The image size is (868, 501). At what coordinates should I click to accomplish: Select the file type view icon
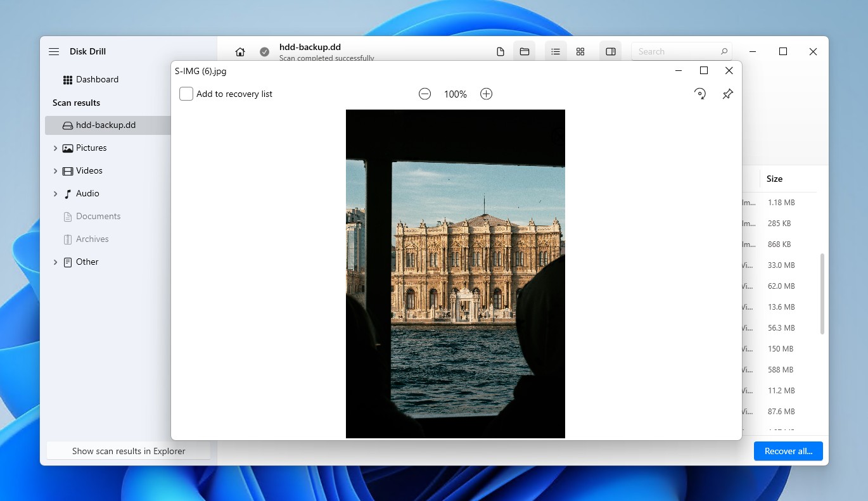[x=500, y=51]
